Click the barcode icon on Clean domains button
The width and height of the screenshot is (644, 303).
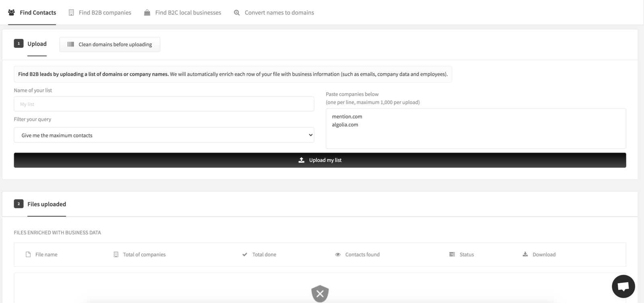click(70, 44)
